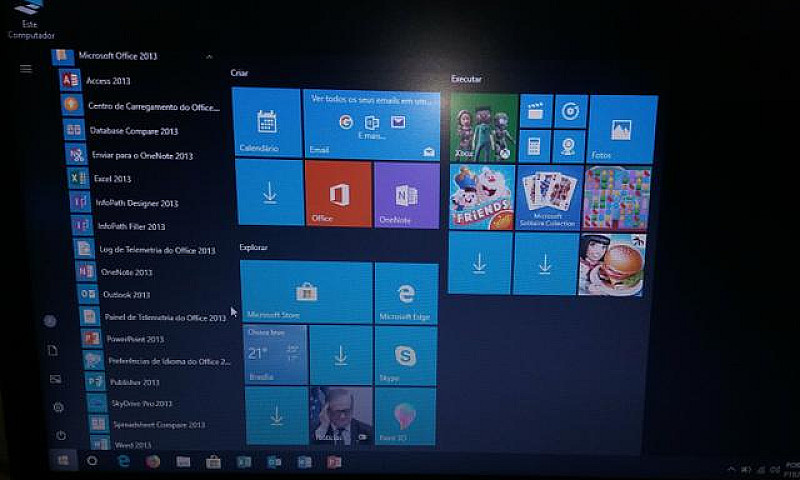Screen dimensions: 800x480
Task: Open the Microsoft Store tile
Action: (x=306, y=292)
